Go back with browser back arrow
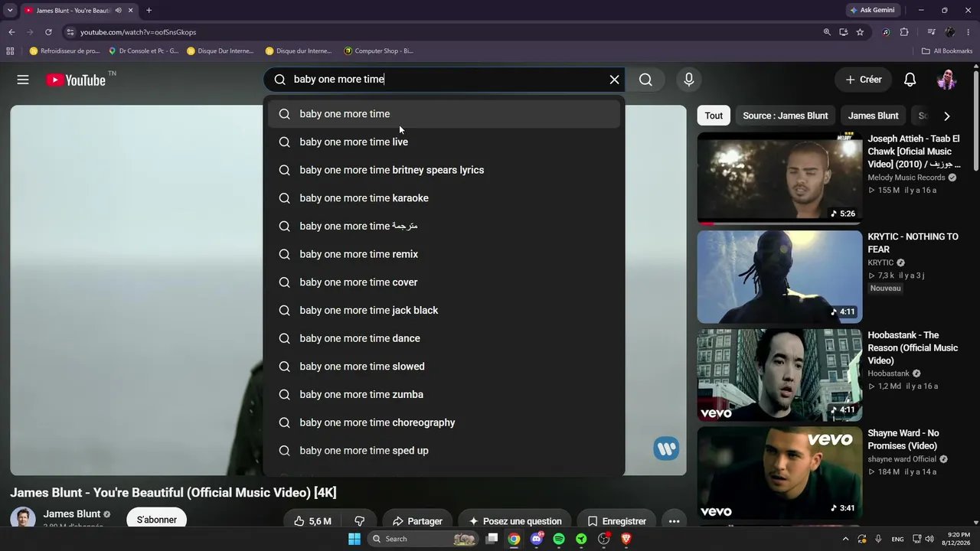The width and height of the screenshot is (980, 551). click(x=11, y=32)
